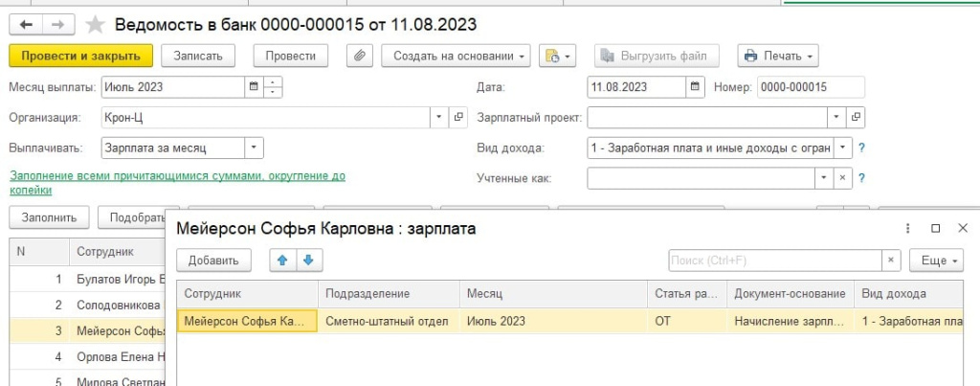Open the calendar picker for Месяц выплаты
Image resolution: width=980 pixels, height=386 pixels.
(x=253, y=87)
